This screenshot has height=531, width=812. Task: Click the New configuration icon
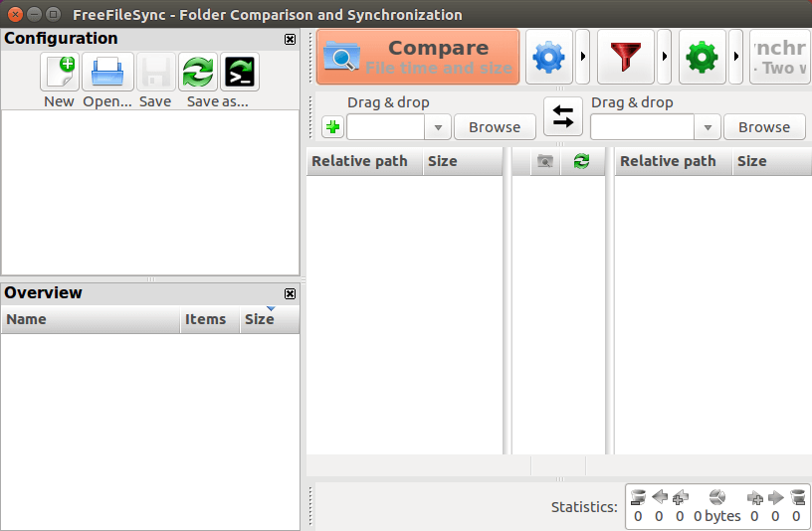click(x=60, y=73)
